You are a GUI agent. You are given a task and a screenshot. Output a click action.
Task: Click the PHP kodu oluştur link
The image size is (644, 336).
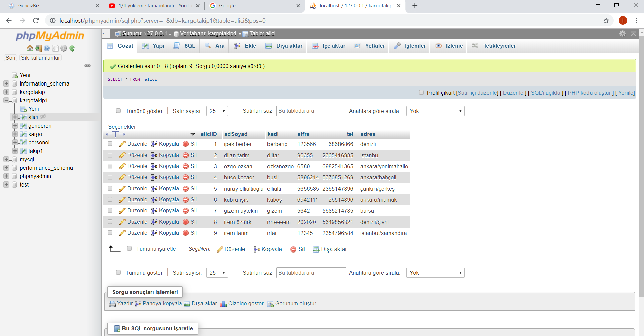tap(589, 93)
